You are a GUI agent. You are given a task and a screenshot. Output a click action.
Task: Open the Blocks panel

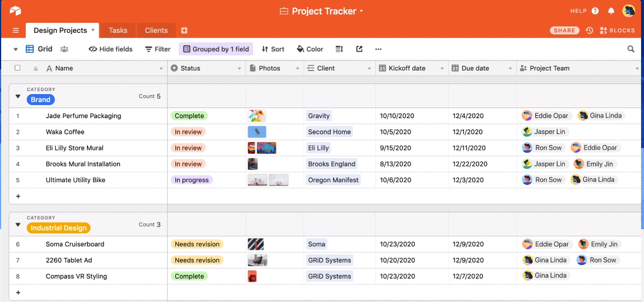coord(618,31)
